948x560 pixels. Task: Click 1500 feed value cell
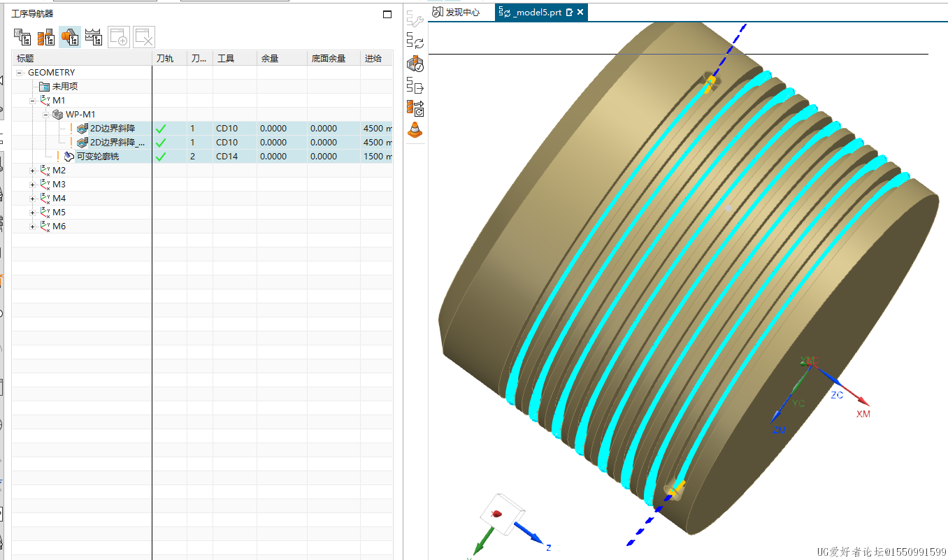[x=377, y=157]
